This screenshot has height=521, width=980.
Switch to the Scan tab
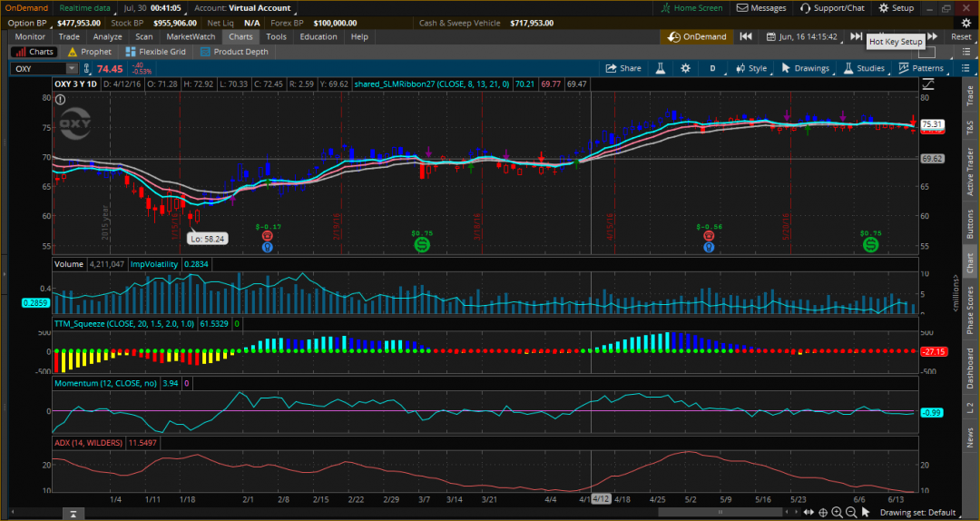point(143,37)
